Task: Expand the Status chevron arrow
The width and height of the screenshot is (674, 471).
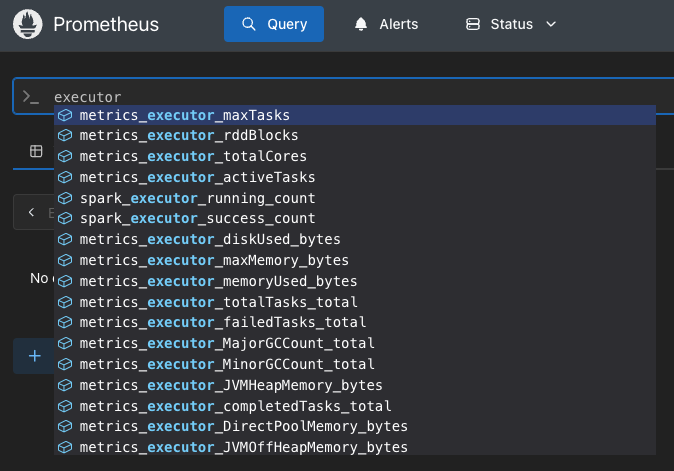Action: [x=551, y=24]
